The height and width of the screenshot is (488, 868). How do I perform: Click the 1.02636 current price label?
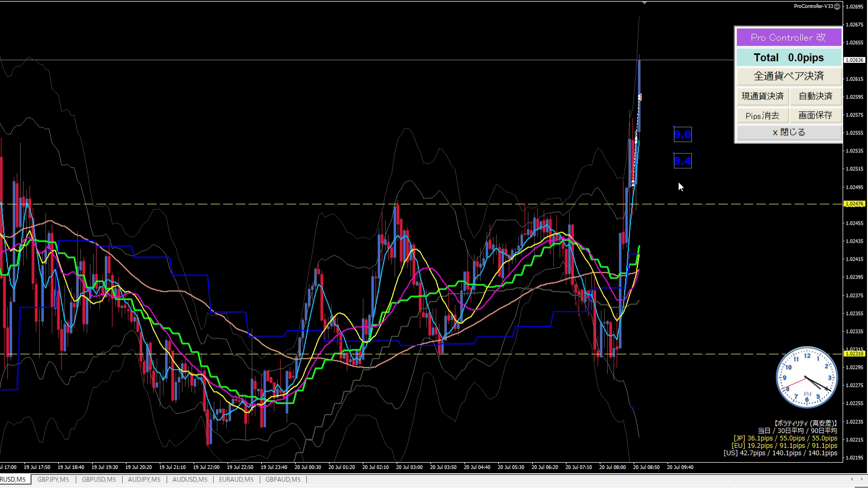854,60
